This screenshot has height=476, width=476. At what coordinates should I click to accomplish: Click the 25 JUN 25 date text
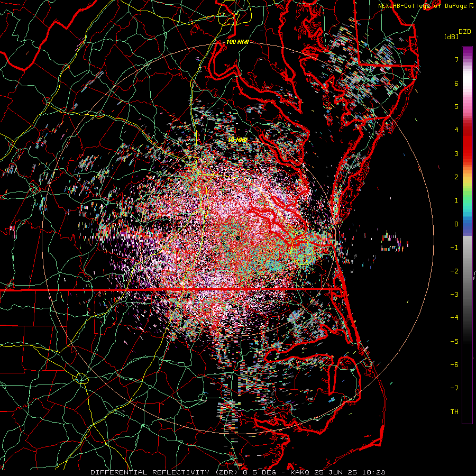pos(335,472)
